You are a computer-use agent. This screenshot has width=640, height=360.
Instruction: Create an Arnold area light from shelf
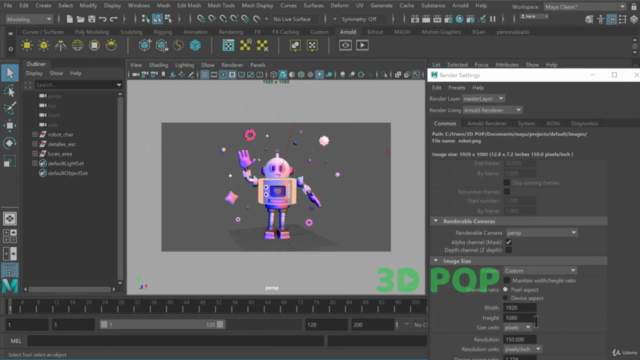tap(27, 45)
